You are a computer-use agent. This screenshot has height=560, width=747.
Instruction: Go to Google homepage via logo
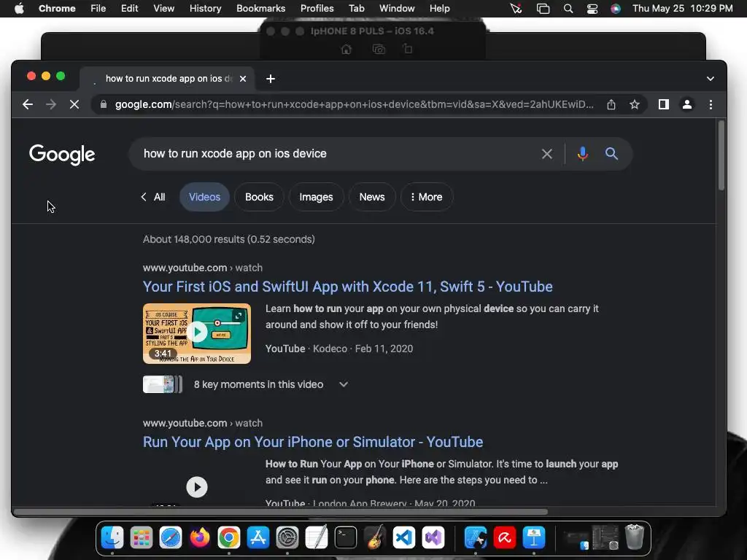tap(62, 155)
